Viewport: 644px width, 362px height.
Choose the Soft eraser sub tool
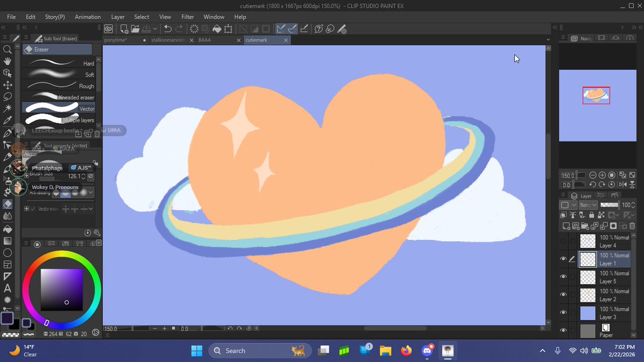click(58, 75)
